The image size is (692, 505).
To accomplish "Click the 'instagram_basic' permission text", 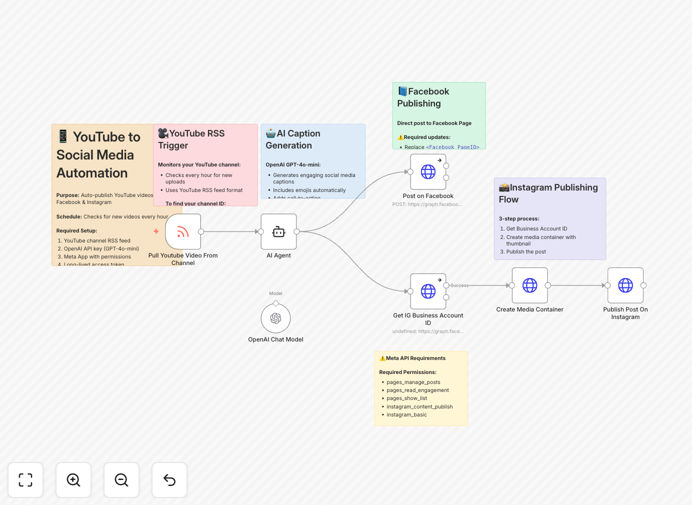I will (x=407, y=415).
